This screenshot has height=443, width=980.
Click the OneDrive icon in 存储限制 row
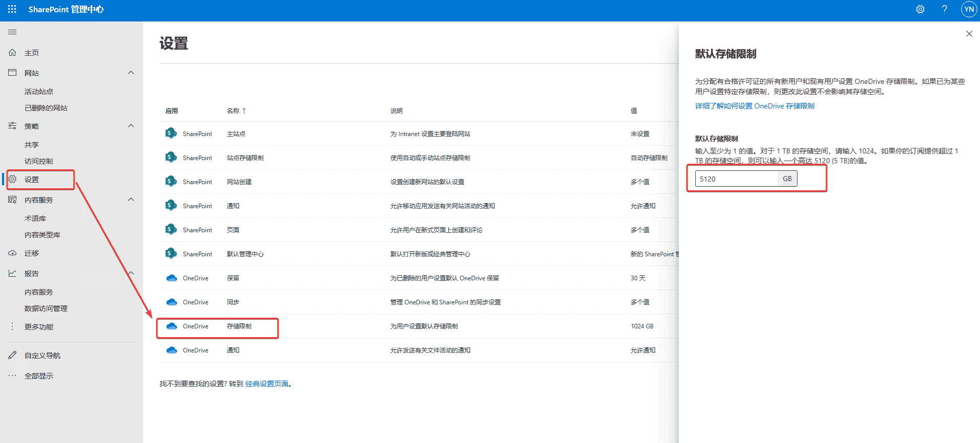pyautogui.click(x=172, y=326)
